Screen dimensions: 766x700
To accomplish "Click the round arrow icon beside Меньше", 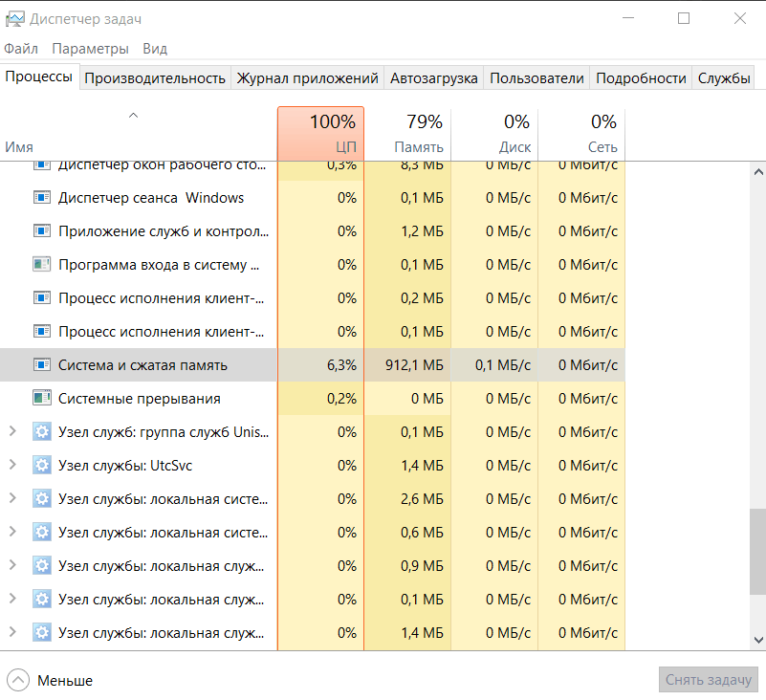I will (18, 680).
